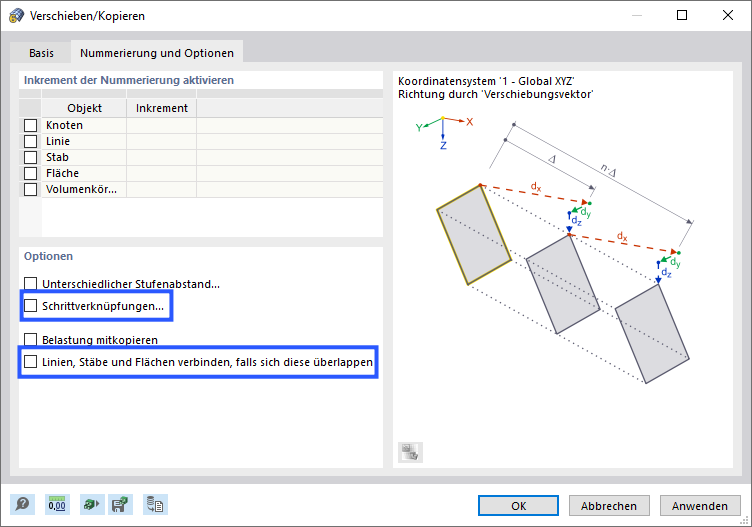Viewport: 752px width, 527px height.
Task: Click the save-as-default disk icon
Action: click(x=120, y=504)
